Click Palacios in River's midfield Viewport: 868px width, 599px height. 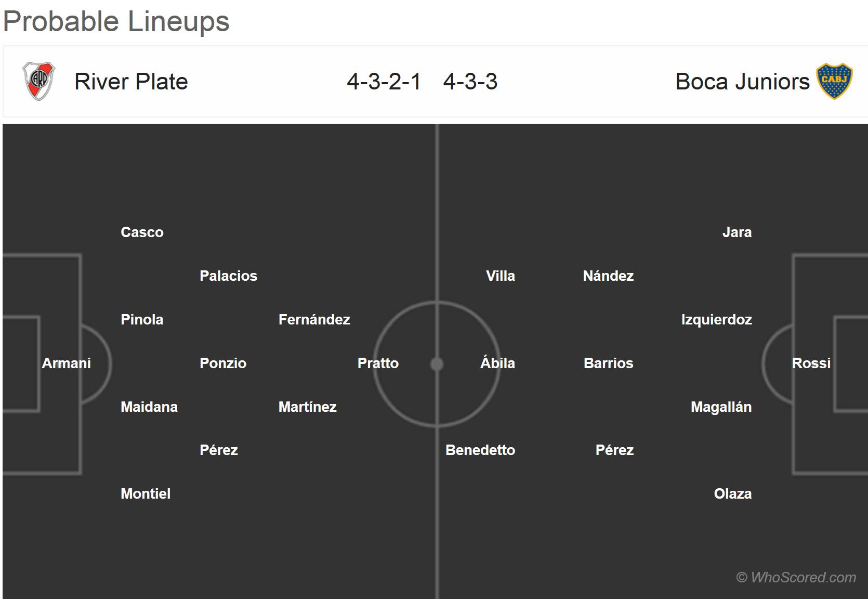(x=228, y=276)
